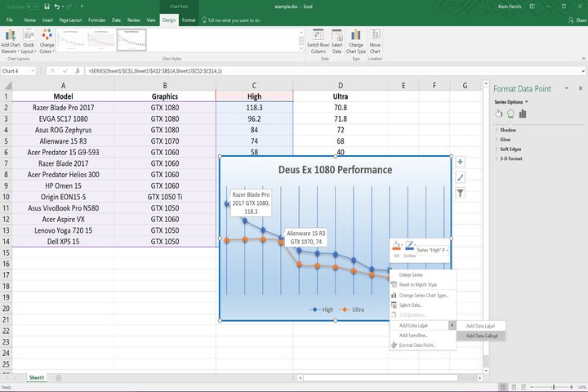Select the Effects pentagon icon
Screen dimensions: 588x392
coord(510,114)
